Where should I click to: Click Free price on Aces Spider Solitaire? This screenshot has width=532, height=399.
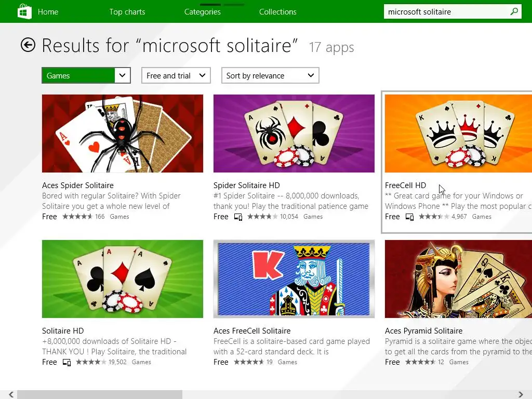click(49, 217)
